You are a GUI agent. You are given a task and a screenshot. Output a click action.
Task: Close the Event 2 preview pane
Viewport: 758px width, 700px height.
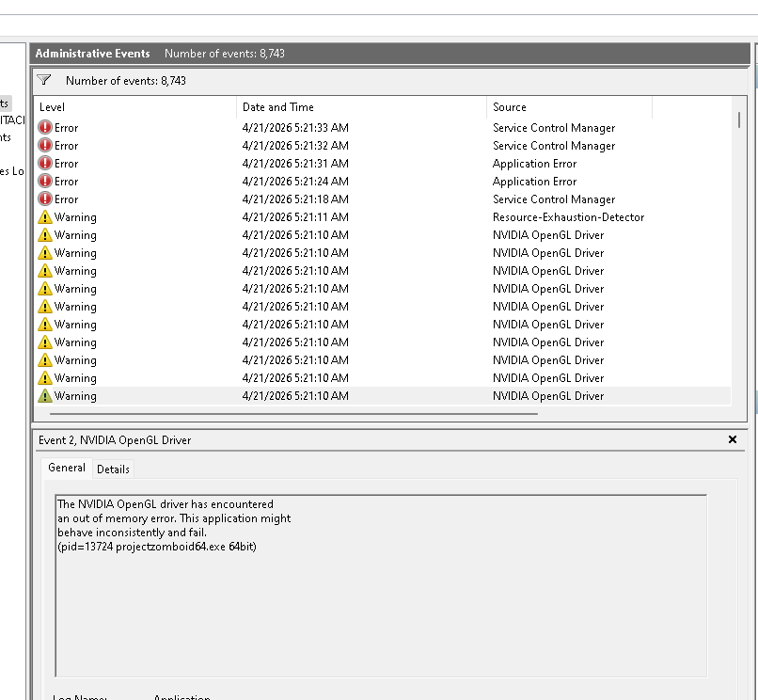733,439
